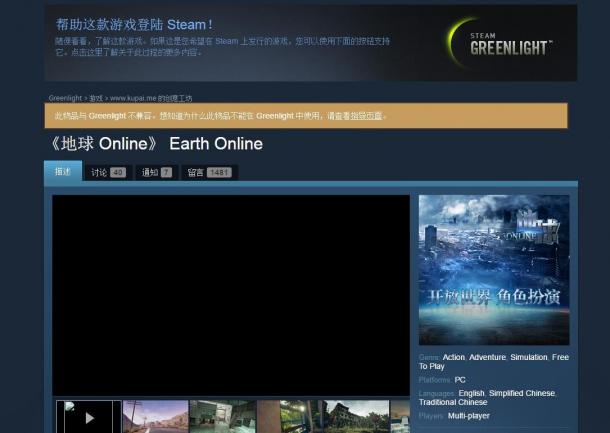The image size is (610, 433).
Task: Switch to the 讨论 discussions tab
Action: (109, 172)
